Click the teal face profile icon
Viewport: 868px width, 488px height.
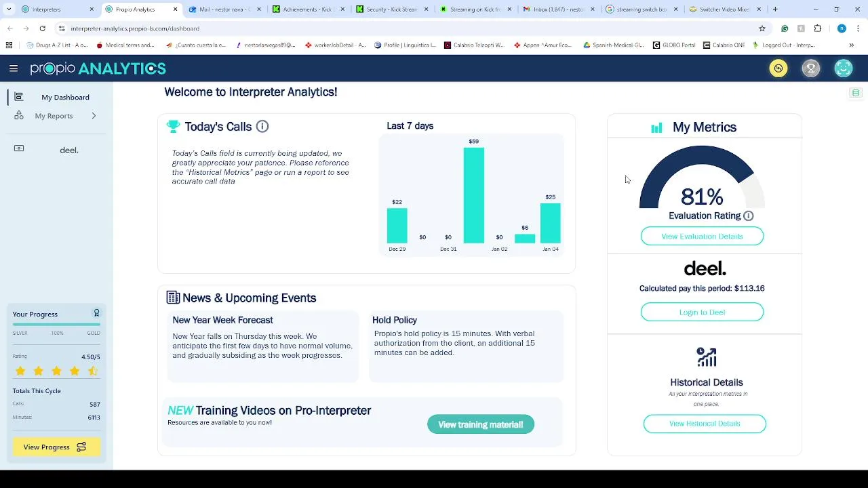[844, 68]
